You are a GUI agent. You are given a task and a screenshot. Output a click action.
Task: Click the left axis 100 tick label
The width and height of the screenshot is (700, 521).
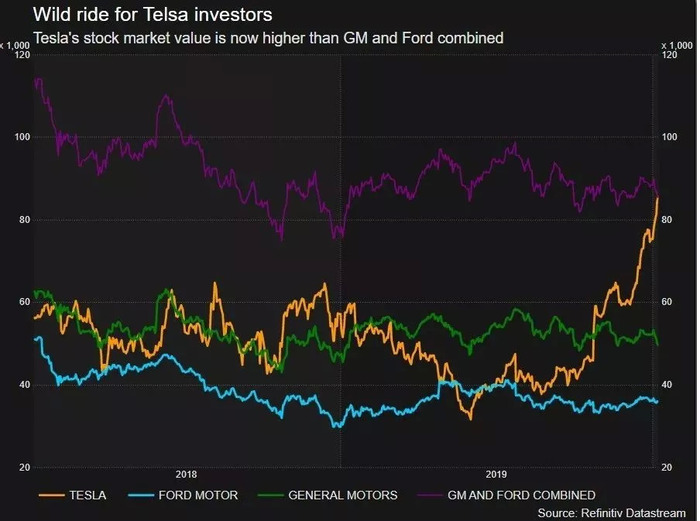click(22, 137)
